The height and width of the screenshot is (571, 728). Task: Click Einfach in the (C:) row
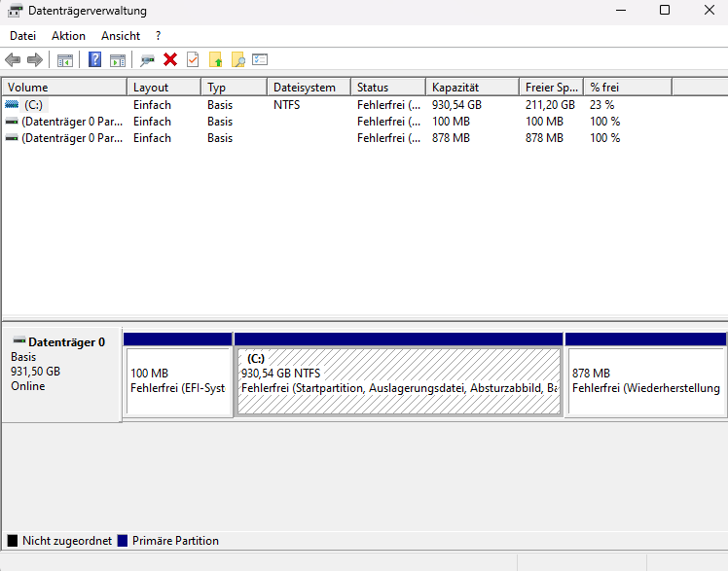(152, 105)
